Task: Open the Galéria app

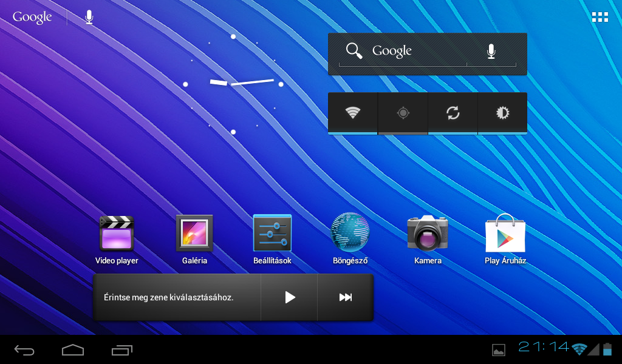Action: (x=194, y=239)
